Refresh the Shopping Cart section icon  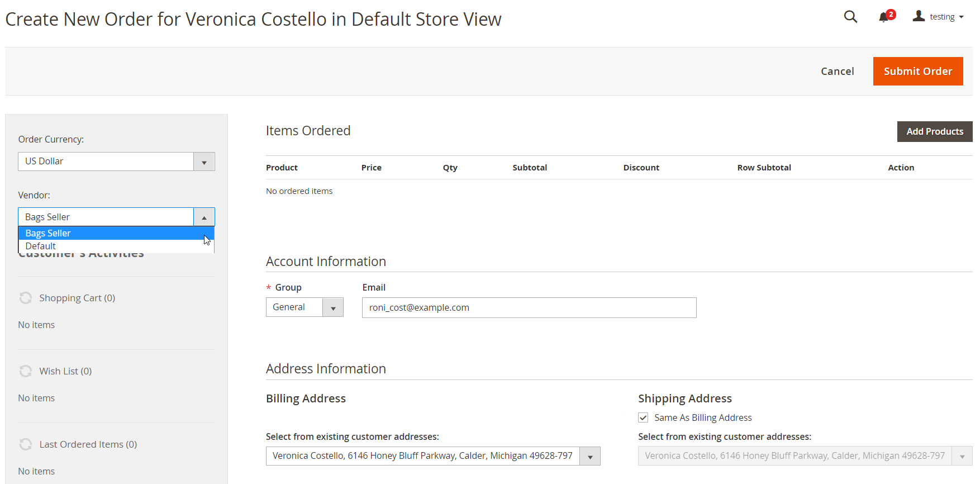26,298
